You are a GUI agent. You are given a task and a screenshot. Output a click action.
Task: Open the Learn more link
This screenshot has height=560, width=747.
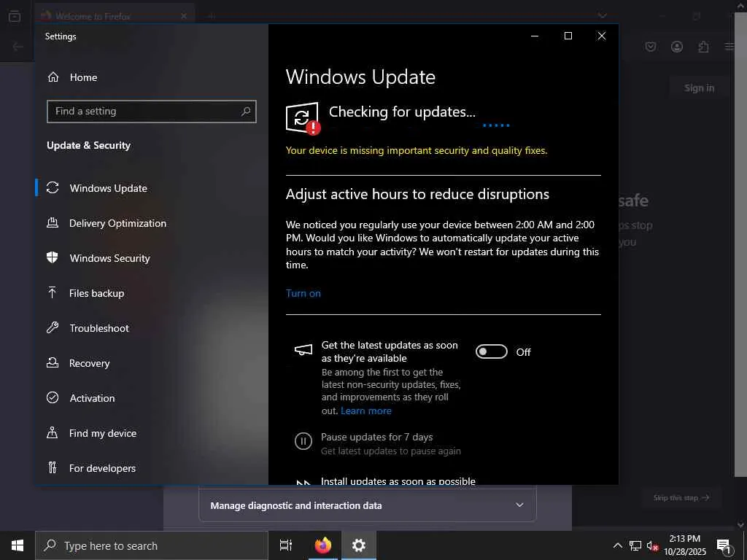(x=366, y=411)
